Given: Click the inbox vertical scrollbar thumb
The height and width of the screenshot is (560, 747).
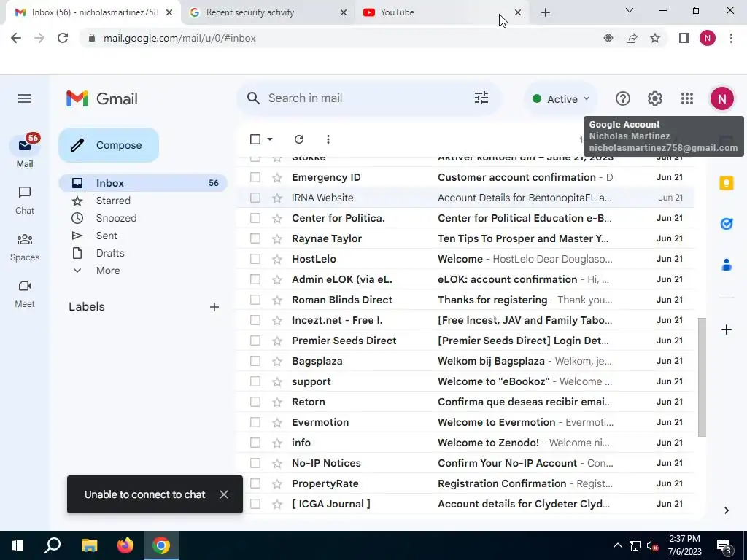Looking at the screenshot, I should click(x=701, y=377).
